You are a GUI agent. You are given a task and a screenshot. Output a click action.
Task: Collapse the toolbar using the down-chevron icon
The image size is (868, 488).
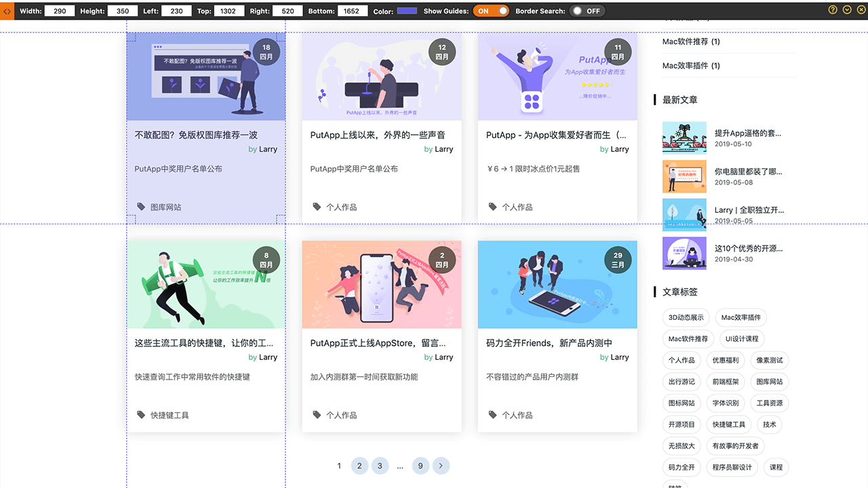click(847, 10)
